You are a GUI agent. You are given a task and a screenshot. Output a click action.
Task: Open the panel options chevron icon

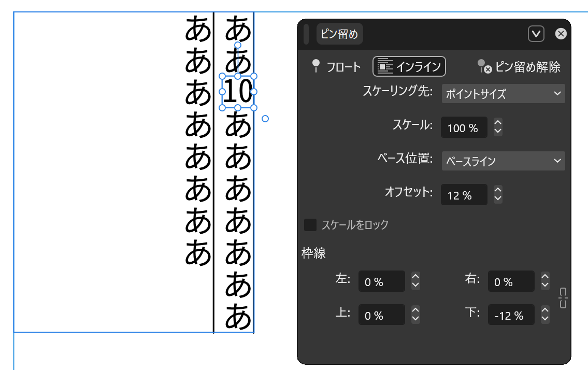[536, 34]
